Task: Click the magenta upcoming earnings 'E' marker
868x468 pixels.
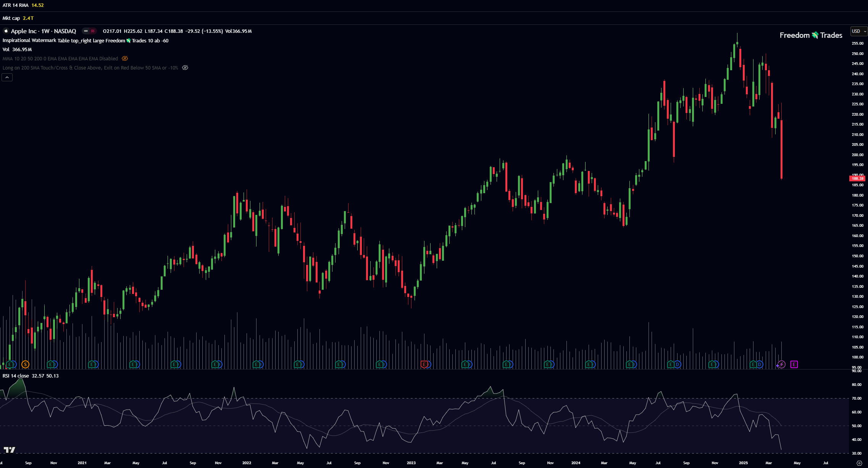Action: point(794,365)
